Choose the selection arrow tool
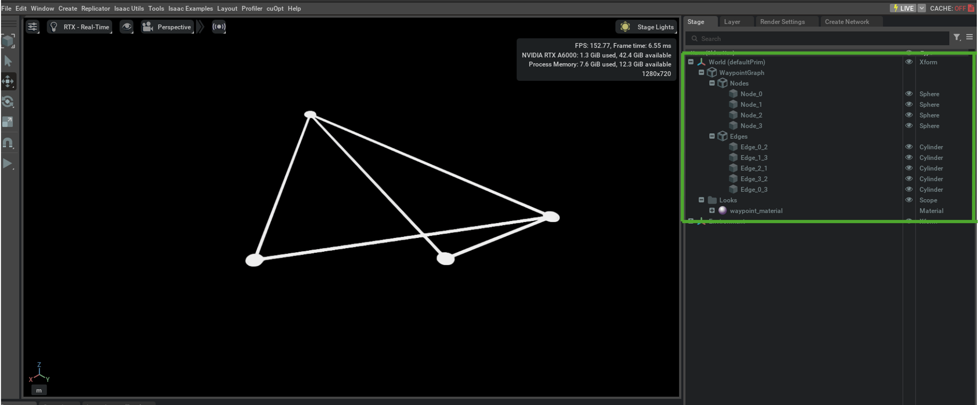Screen dimensions: 980x405 click(x=8, y=61)
